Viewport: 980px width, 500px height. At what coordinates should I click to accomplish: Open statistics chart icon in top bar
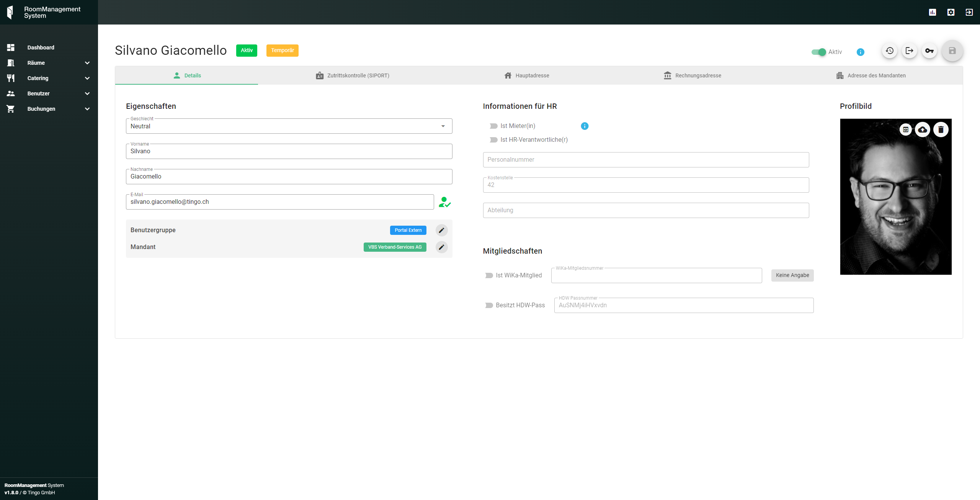[x=932, y=12]
